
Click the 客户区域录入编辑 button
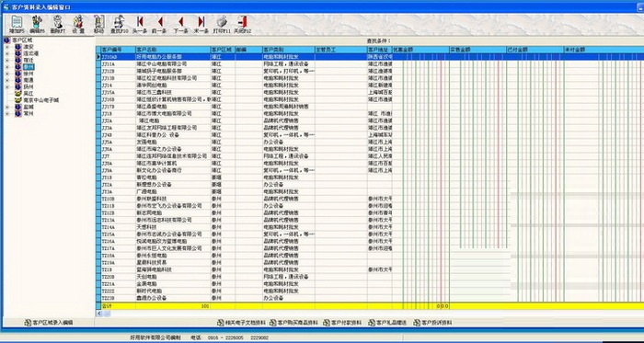pos(49,323)
